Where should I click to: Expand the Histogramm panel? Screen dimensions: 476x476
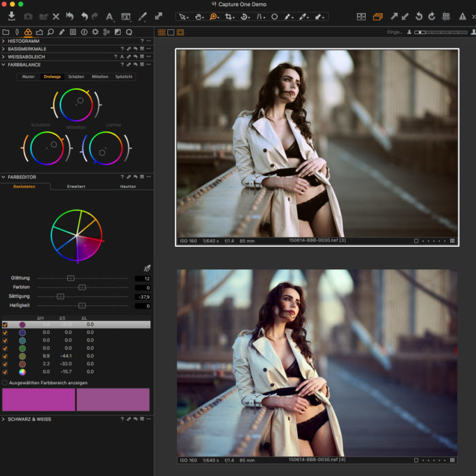coord(3,41)
